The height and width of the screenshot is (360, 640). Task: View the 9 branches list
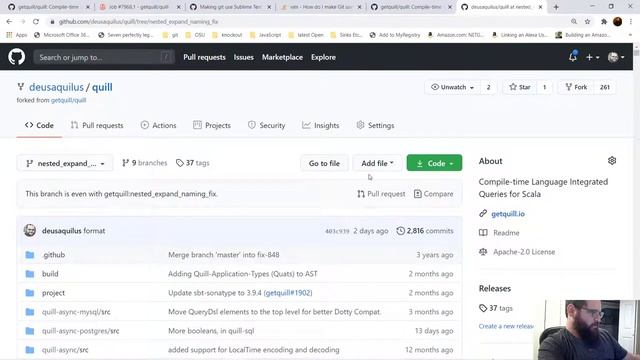tap(144, 163)
